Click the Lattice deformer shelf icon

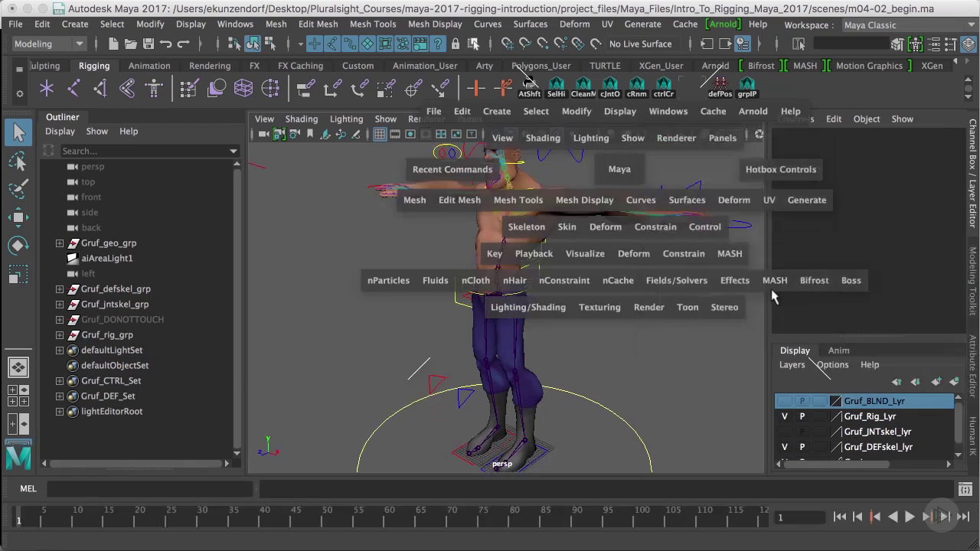(243, 89)
